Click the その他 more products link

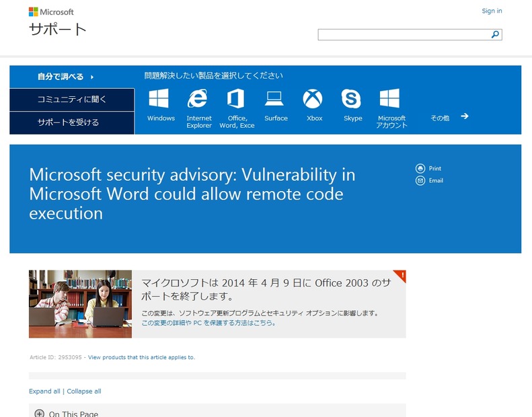point(440,118)
